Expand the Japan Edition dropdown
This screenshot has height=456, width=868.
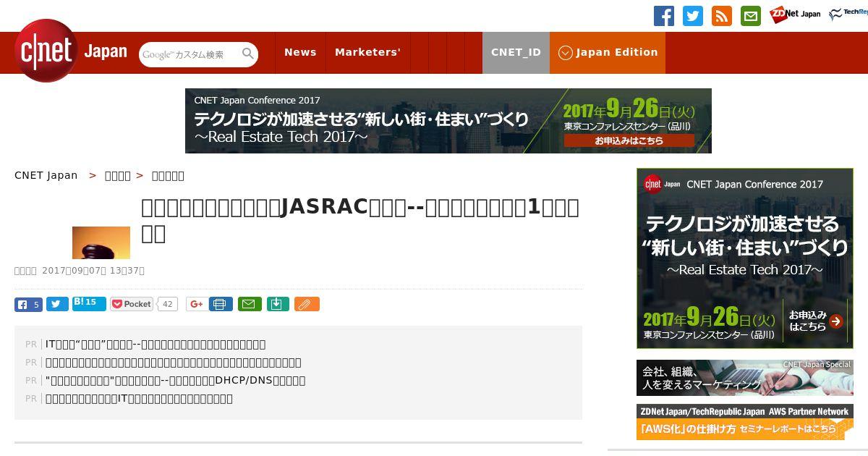point(608,52)
